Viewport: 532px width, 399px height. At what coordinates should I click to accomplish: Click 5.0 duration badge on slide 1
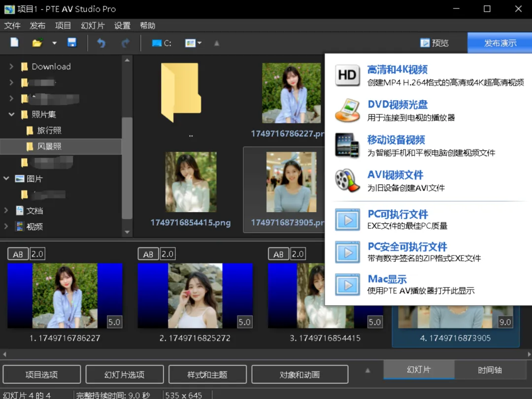click(114, 322)
